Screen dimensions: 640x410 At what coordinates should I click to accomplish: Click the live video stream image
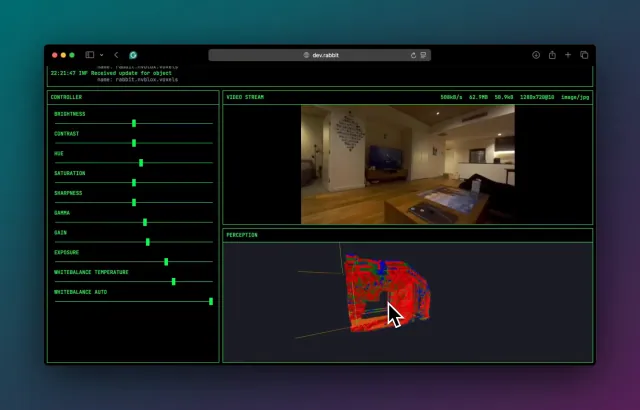pyautogui.click(x=408, y=164)
